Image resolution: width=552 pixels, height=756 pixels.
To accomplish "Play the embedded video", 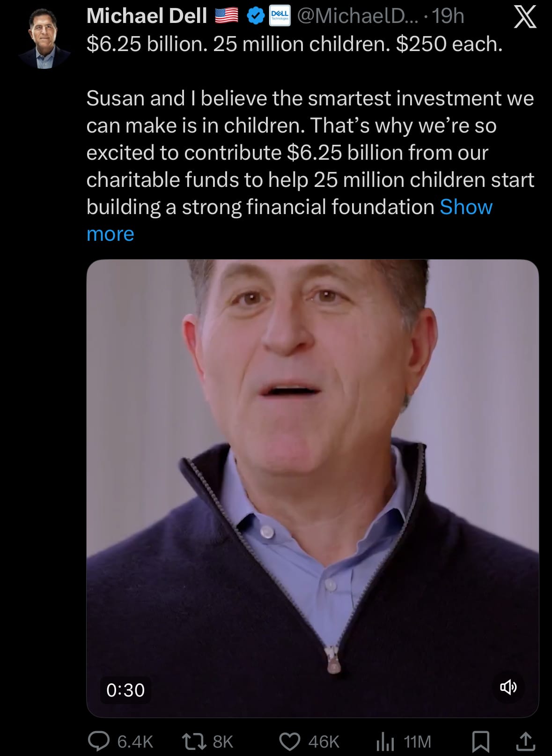I will click(313, 488).
